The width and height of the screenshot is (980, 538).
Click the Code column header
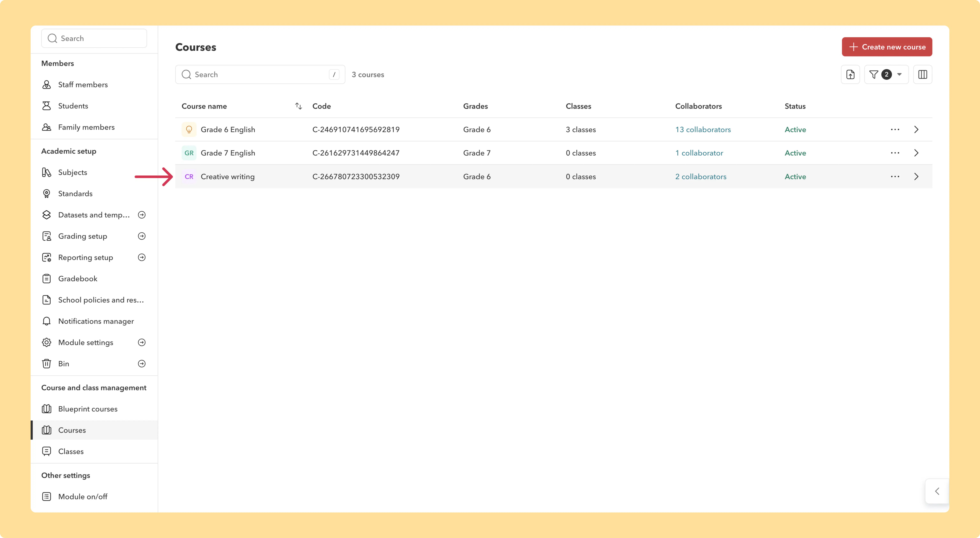321,106
